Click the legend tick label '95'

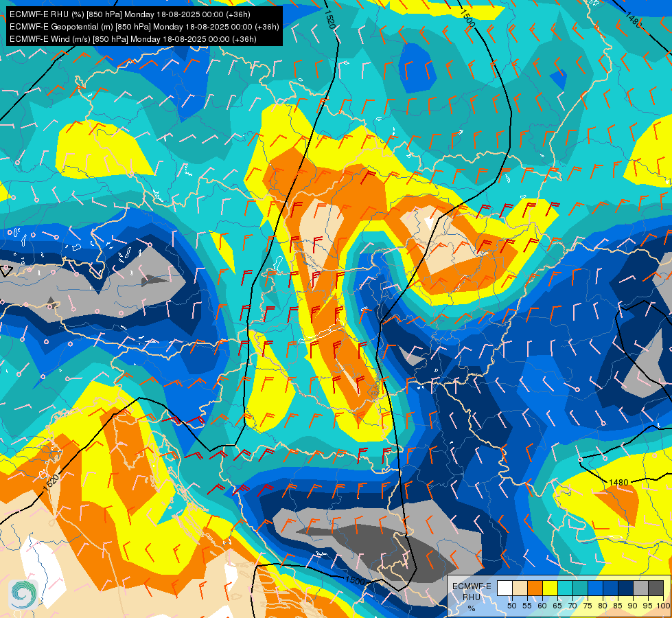(648, 606)
